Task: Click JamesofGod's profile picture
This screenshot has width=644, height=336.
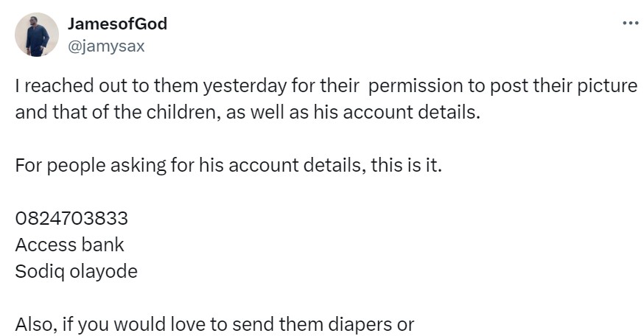Action: 37,35
